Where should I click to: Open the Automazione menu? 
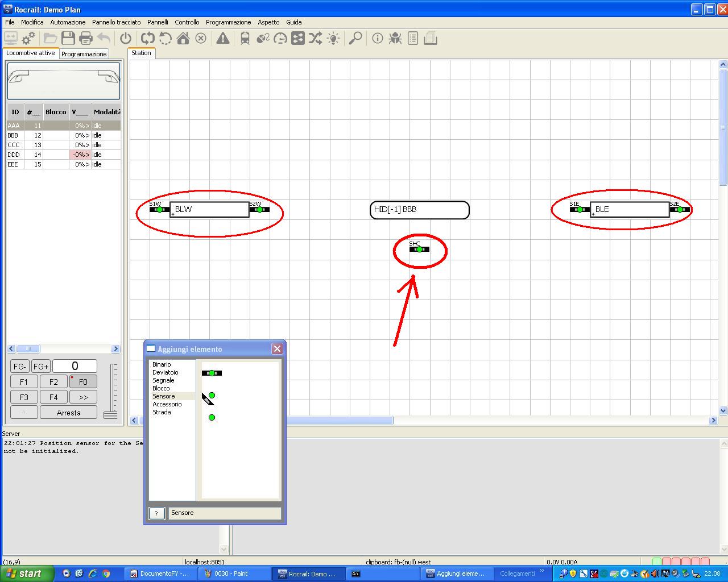68,22
